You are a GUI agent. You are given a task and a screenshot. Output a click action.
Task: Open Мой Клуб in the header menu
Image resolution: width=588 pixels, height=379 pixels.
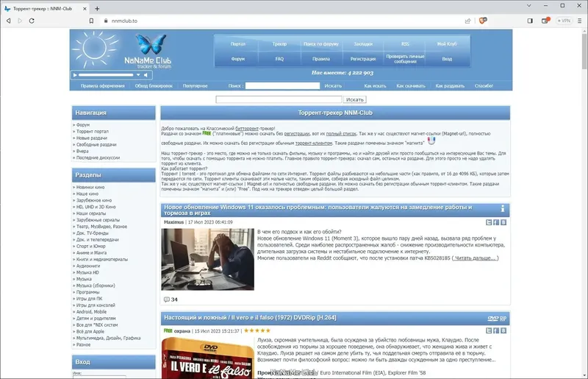click(x=447, y=44)
